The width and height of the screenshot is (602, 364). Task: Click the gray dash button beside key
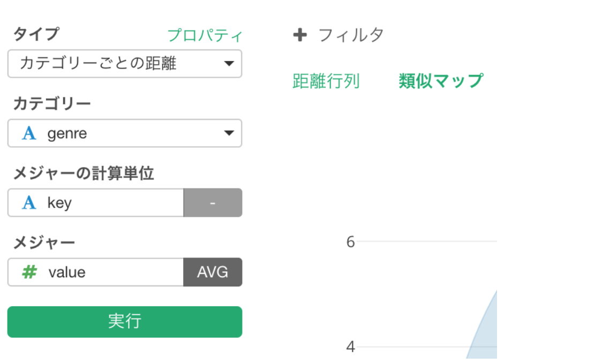(x=213, y=203)
